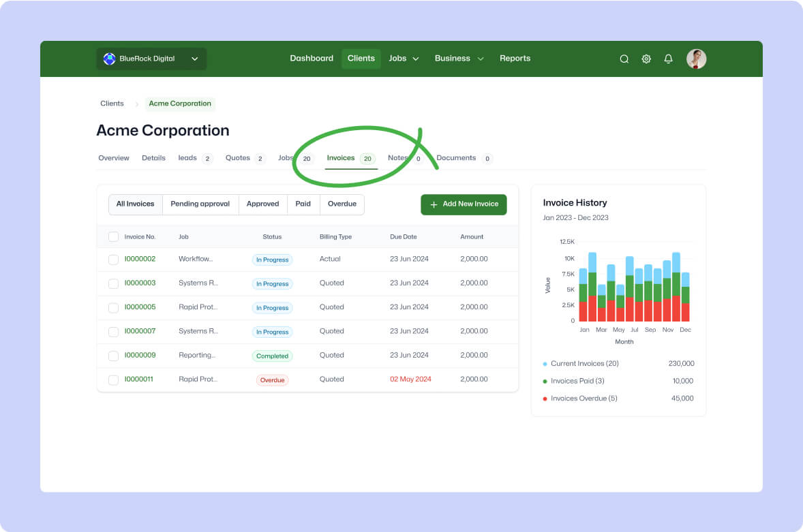803x532 pixels.
Task: Select all invoices with the header checkbox
Action: click(x=113, y=236)
